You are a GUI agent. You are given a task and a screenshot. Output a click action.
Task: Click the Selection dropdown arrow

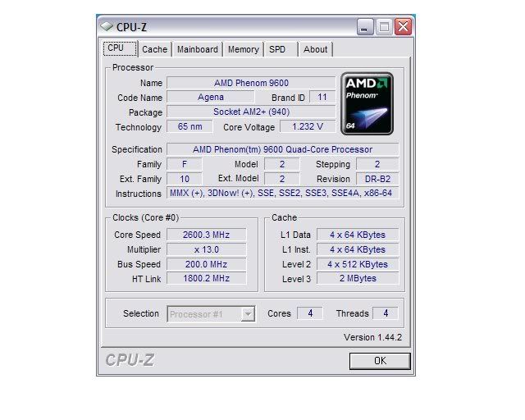click(x=248, y=314)
